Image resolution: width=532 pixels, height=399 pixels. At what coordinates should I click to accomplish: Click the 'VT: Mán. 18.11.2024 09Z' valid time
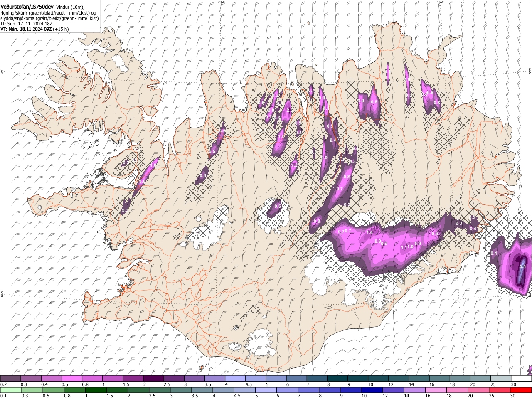[x=26, y=30]
